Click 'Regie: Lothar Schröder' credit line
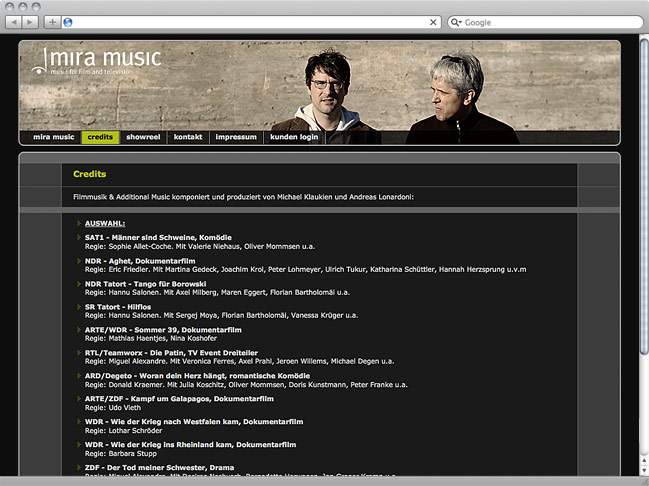Image resolution: width=649 pixels, height=486 pixels. click(123, 431)
